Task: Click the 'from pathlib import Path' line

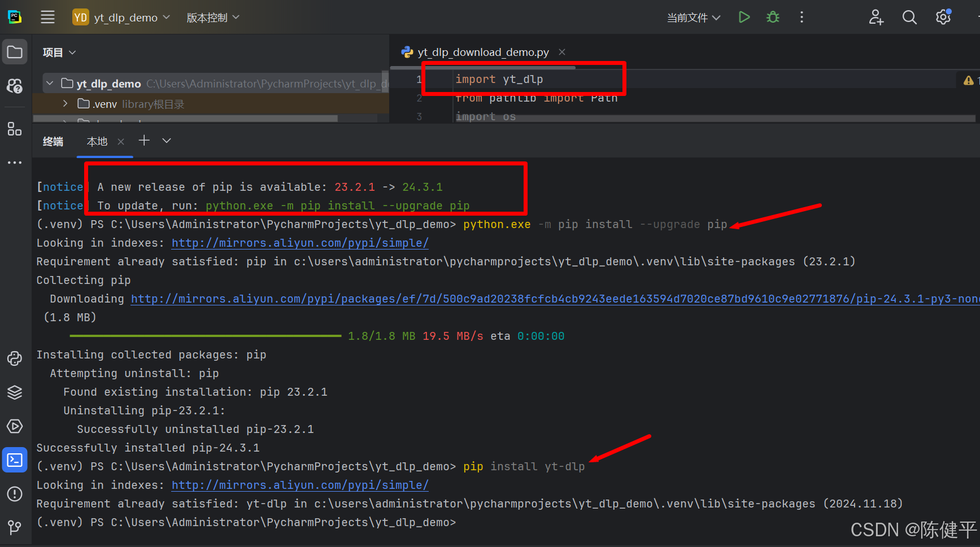Action: coord(537,98)
